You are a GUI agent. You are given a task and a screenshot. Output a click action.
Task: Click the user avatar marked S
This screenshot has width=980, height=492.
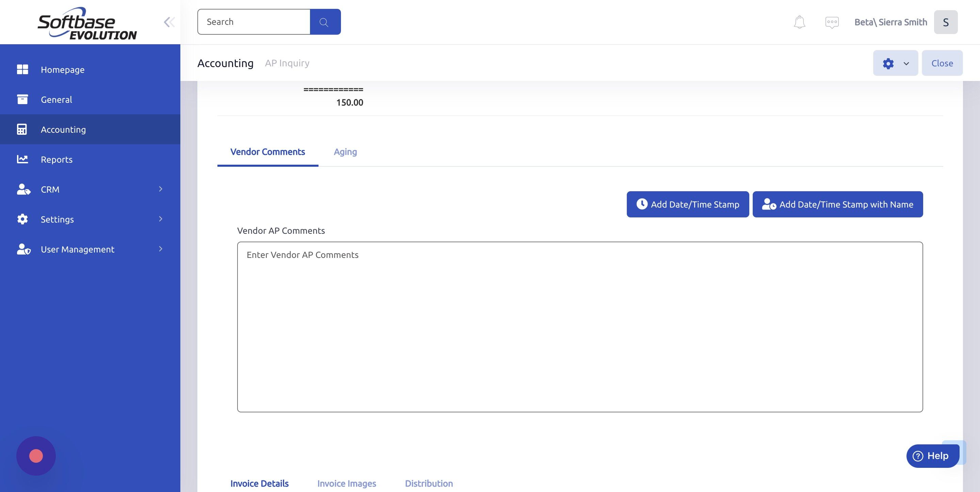click(x=946, y=22)
